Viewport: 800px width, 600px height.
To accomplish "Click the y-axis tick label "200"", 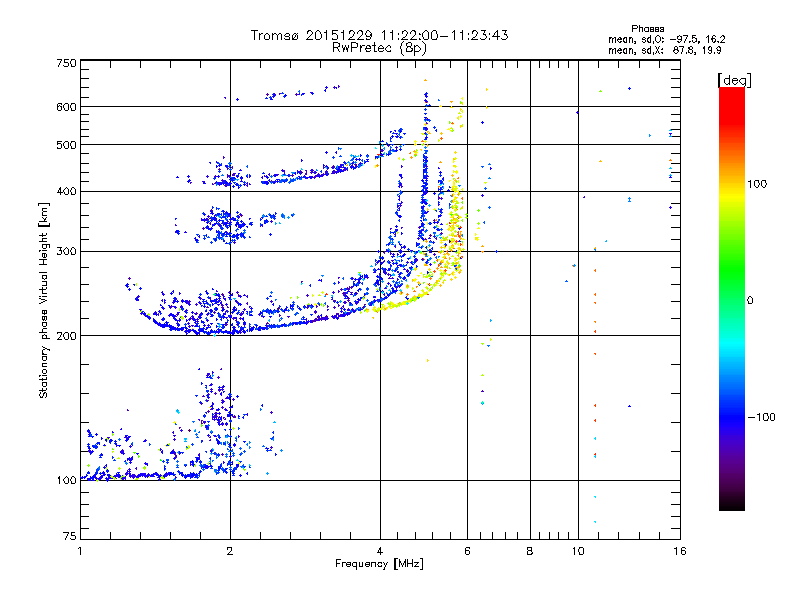I will pos(66,336).
